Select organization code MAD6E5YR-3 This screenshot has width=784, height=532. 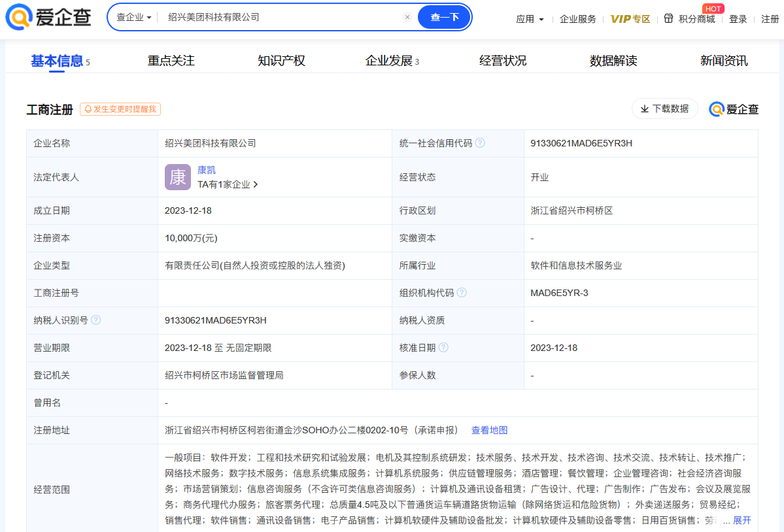pyautogui.click(x=559, y=293)
